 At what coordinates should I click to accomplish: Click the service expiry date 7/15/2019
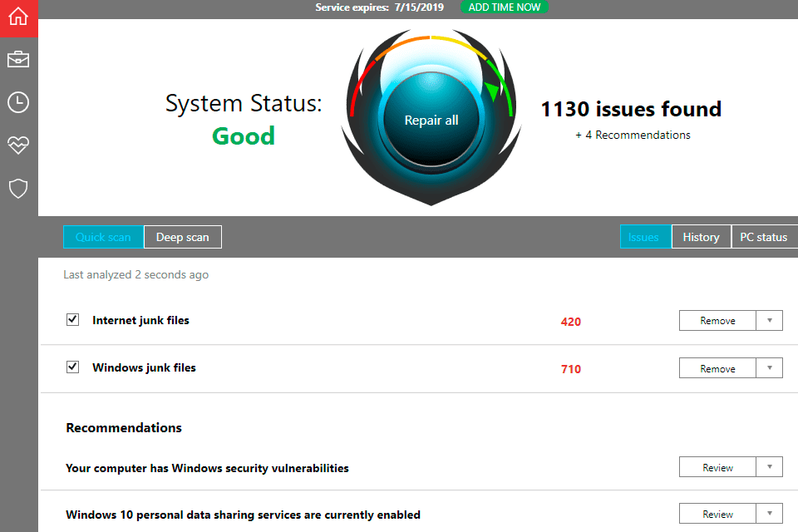[x=419, y=7]
